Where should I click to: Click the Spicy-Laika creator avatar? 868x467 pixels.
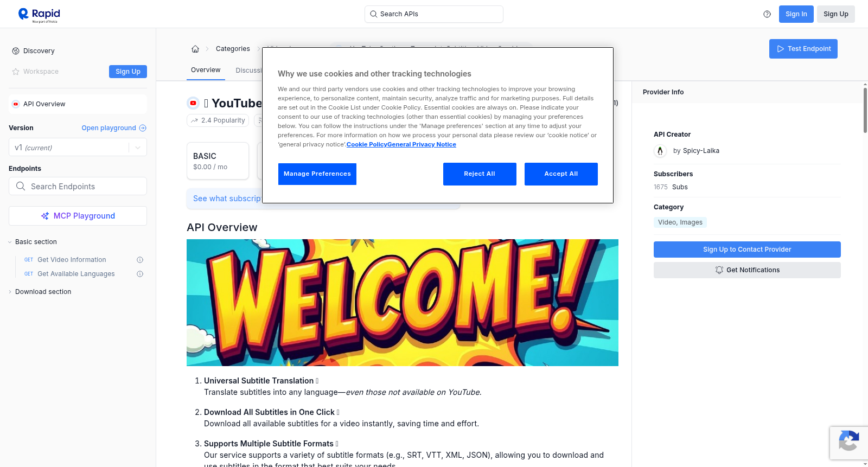(x=660, y=151)
